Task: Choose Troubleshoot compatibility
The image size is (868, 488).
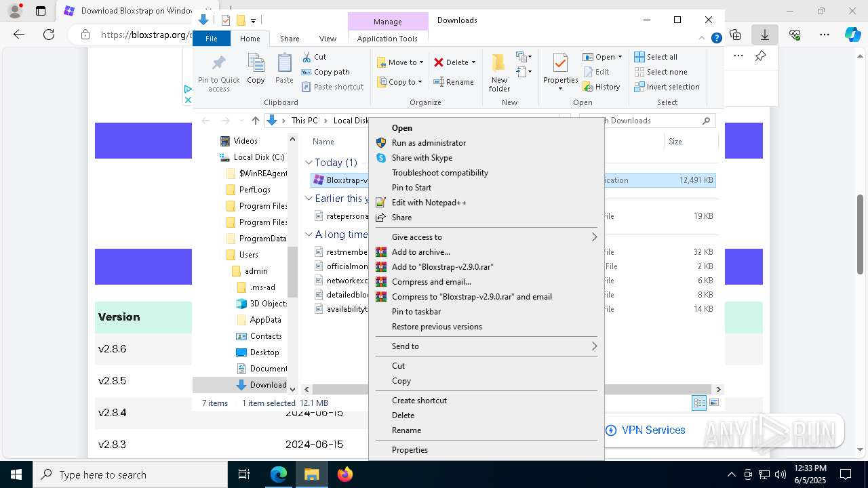Action: pyautogui.click(x=486, y=173)
